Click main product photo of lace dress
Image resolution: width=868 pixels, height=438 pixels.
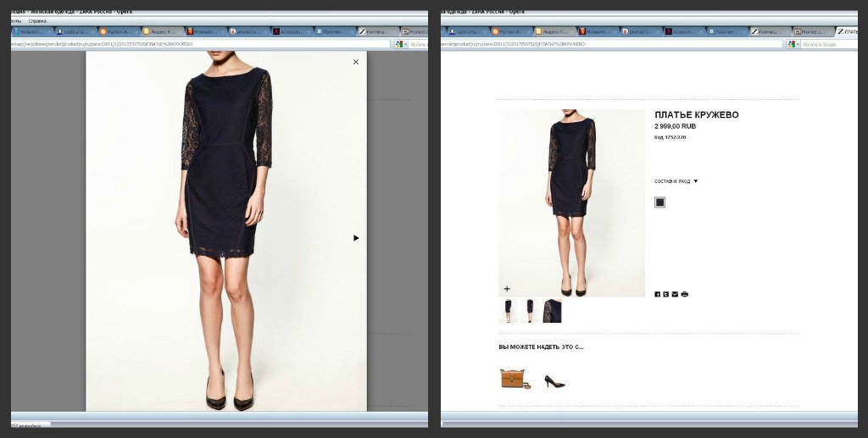[x=572, y=203]
